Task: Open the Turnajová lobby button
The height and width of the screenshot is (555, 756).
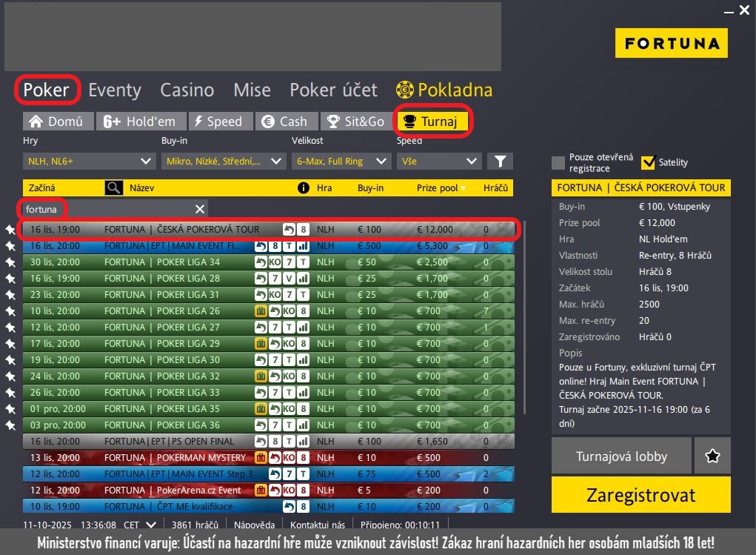Action: [621, 456]
